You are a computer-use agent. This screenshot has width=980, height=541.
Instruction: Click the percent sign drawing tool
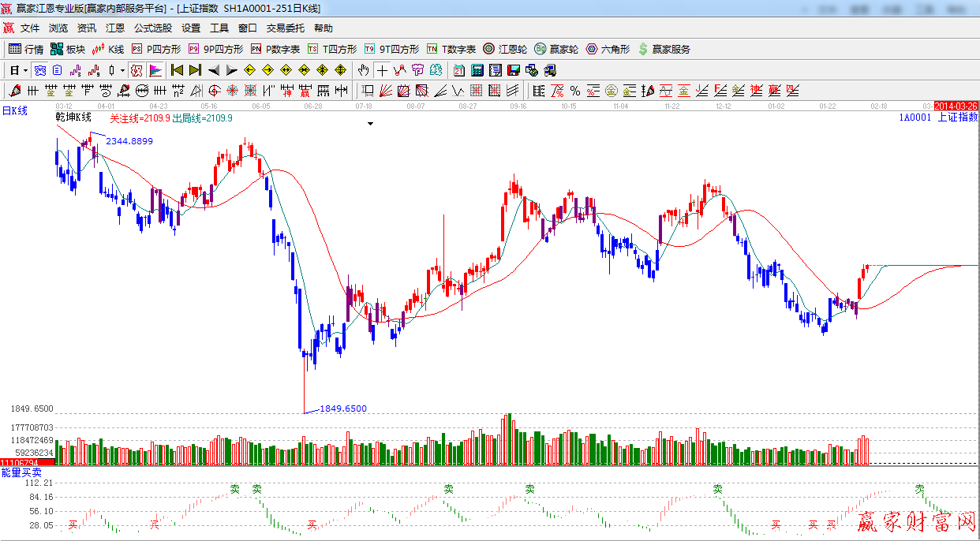pos(575,91)
